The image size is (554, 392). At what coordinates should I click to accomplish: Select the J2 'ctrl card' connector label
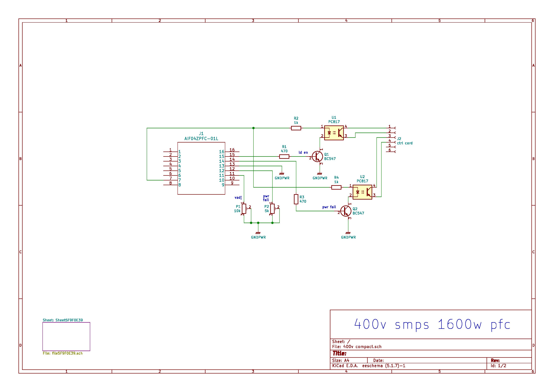[x=405, y=143]
